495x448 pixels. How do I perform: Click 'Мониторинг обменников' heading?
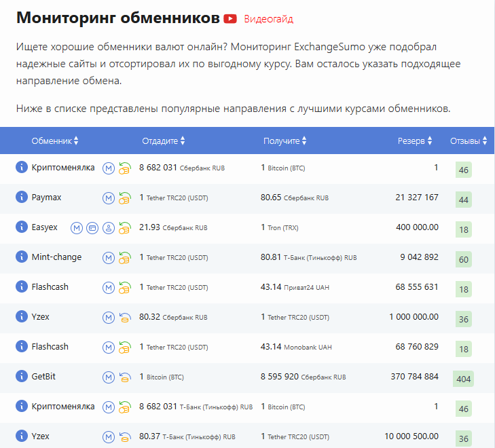coord(118,18)
